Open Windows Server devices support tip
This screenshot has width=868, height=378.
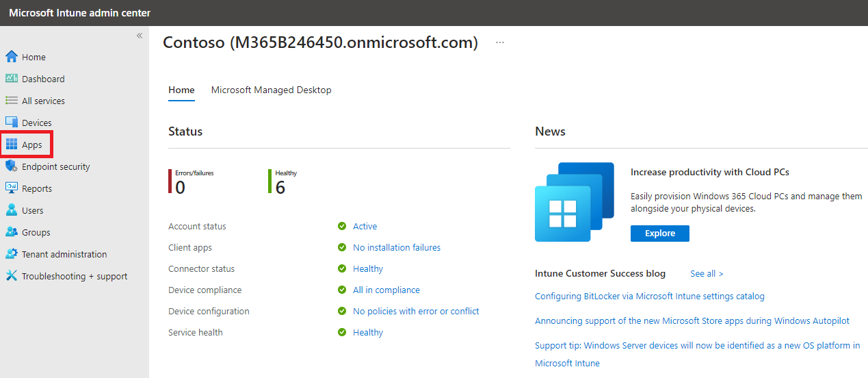pos(698,354)
